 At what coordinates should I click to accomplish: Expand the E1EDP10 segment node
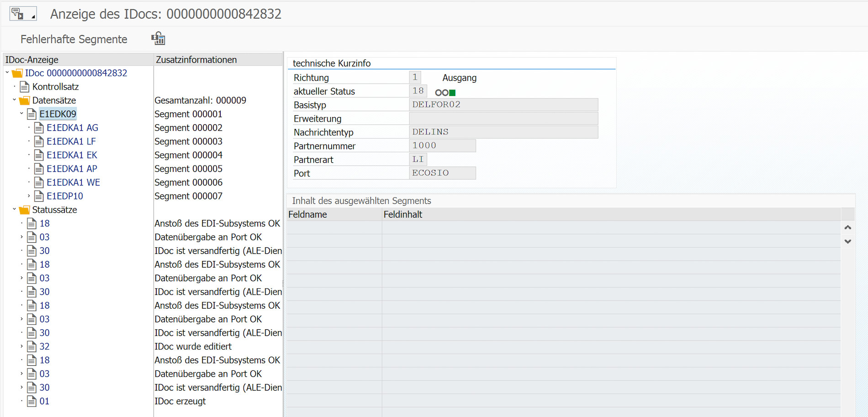pos(29,196)
